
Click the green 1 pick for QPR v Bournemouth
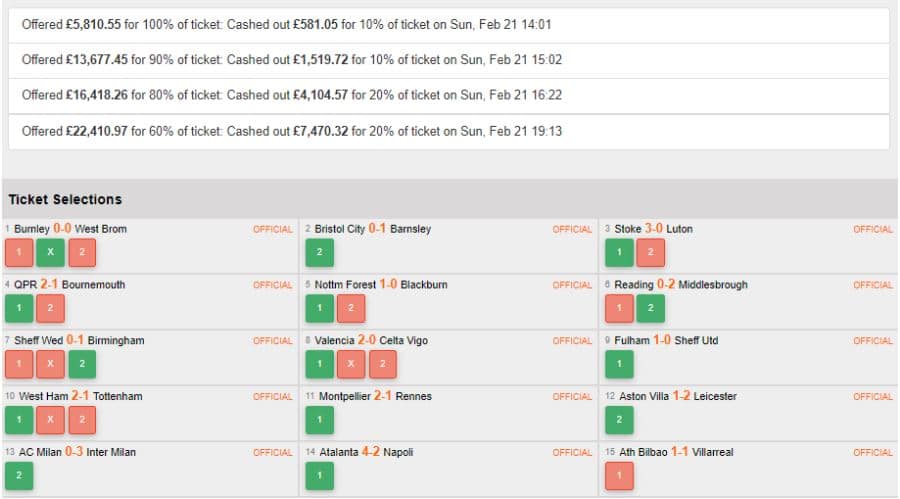(x=19, y=309)
